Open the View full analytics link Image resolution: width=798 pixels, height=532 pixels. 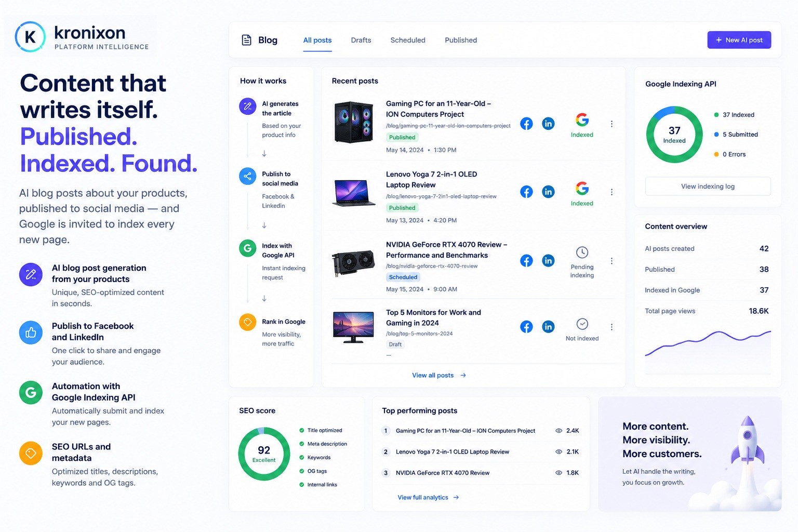pyautogui.click(x=428, y=497)
